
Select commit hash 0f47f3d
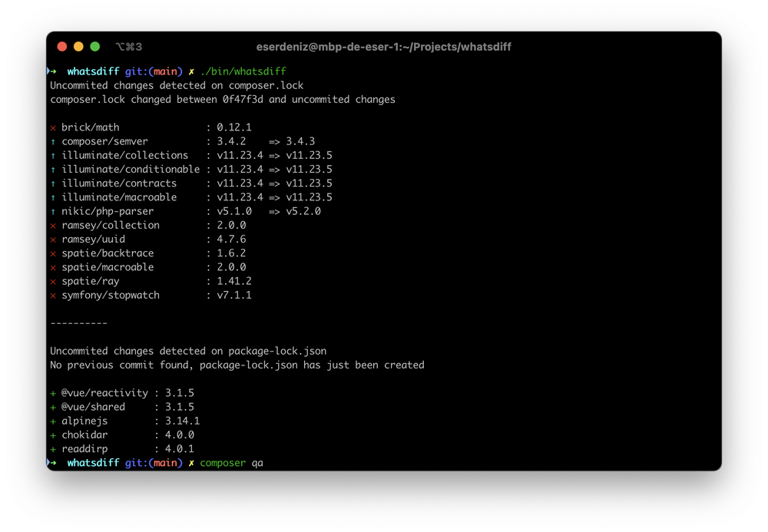(243, 99)
